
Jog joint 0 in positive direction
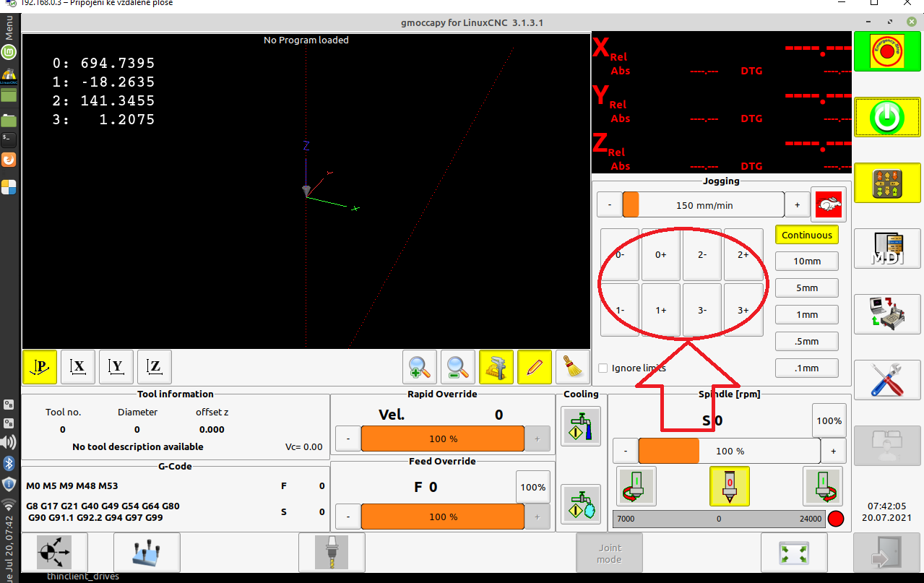(x=661, y=254)
